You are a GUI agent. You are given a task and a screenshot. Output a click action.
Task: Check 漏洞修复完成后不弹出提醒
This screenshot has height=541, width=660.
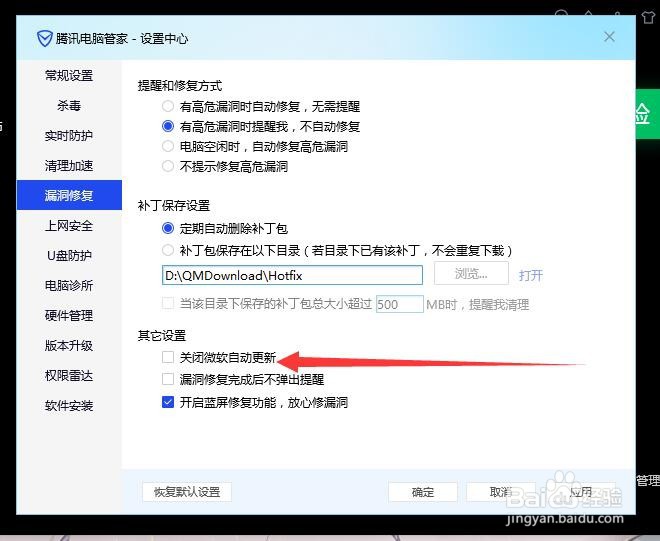point(168,379)
